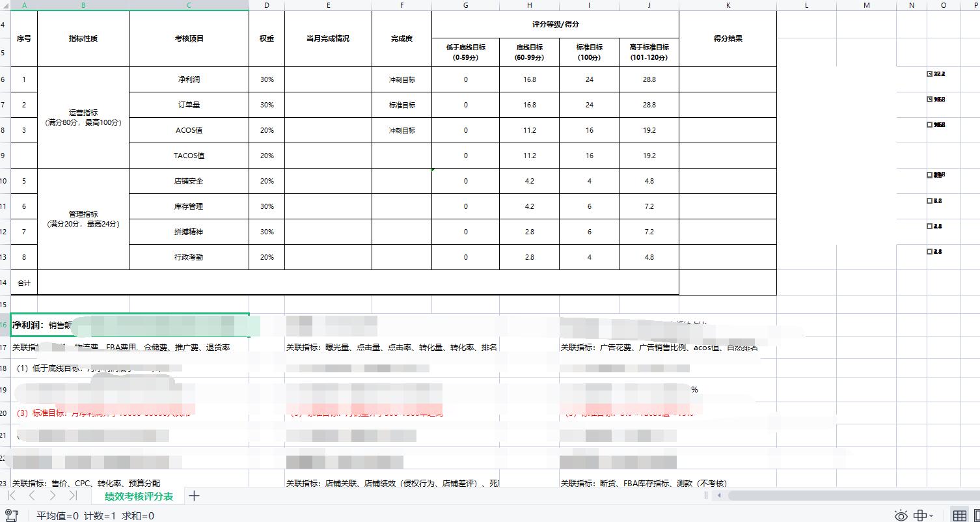
Task: Check the checkbox in row 12 column O
Action: click(929, 226)
